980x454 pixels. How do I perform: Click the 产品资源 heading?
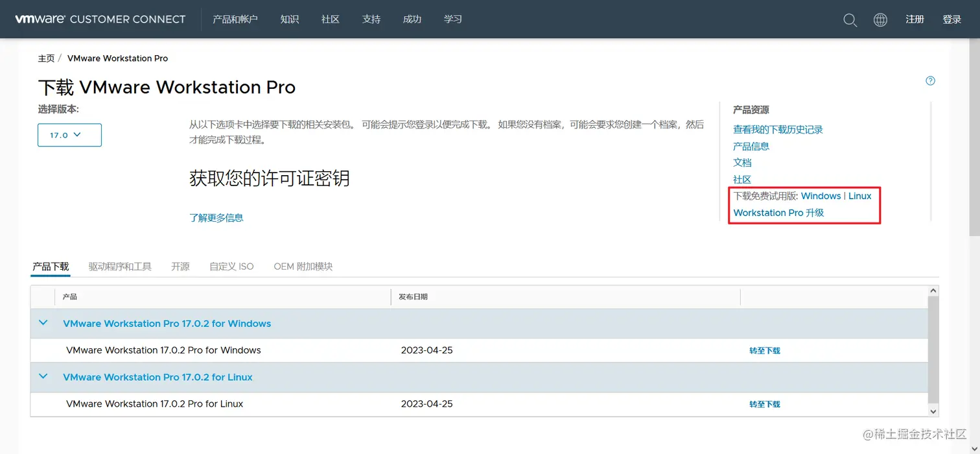point(751,110)
